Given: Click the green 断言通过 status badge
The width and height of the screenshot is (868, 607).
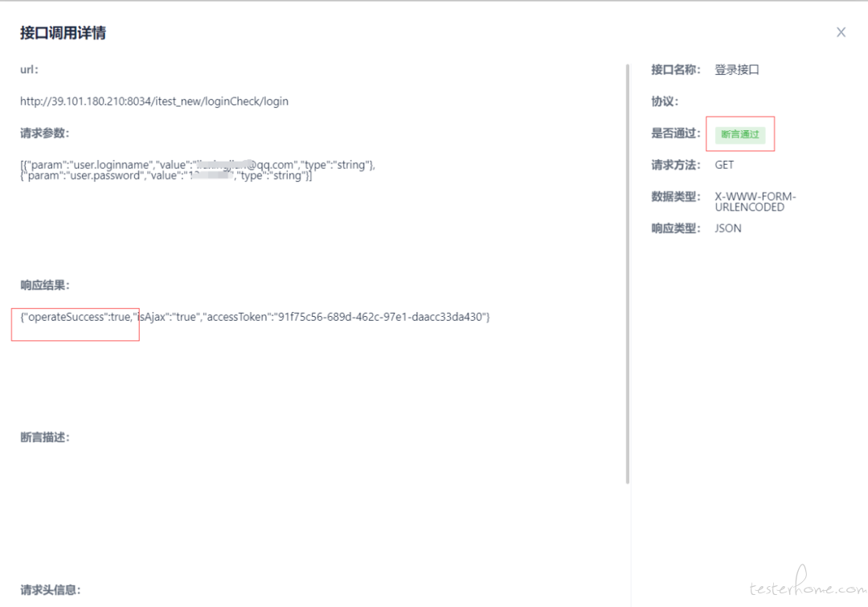Looking at the screenshot, I should [x=739, y=134].
